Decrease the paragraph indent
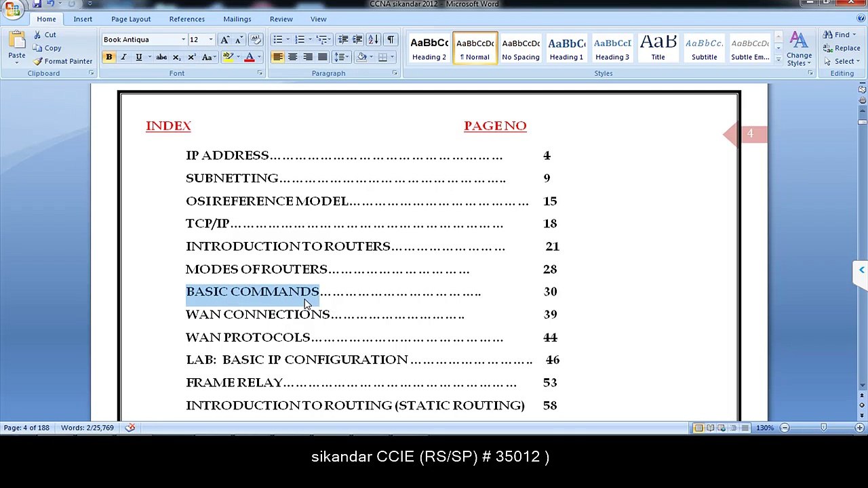Screen dimensions: 868x488 (x=343, y=39)
